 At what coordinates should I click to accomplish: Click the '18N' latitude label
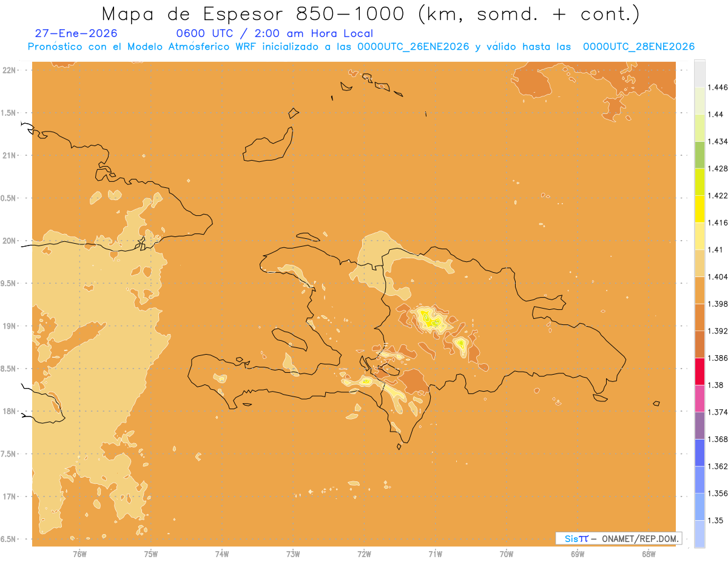pyautogui.click(x=8, y=411)
